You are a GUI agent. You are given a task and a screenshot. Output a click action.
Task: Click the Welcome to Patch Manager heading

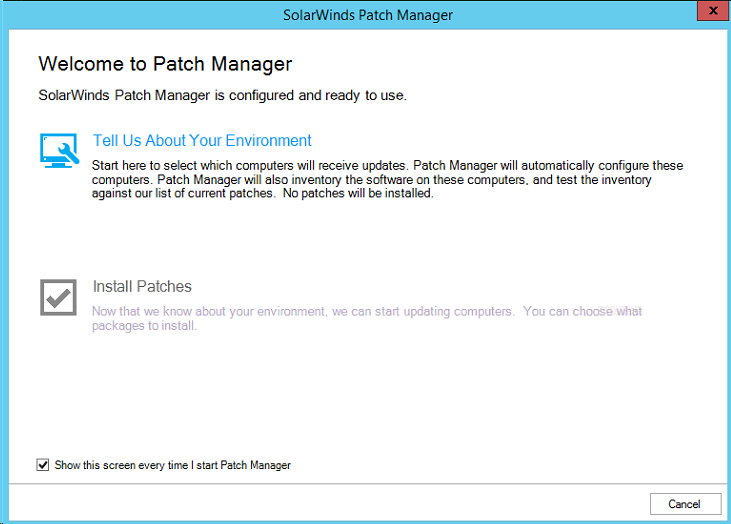click(x=166, y=64)
